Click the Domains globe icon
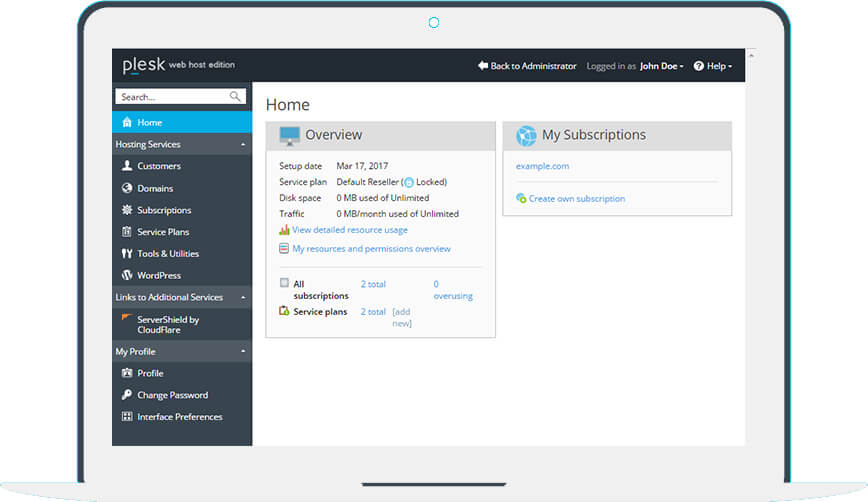 click(x=127, y=188)
